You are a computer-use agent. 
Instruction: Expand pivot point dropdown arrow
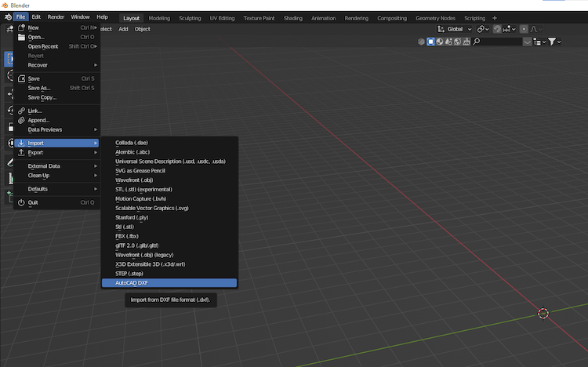pyautogui.click(x=487, y=29)
